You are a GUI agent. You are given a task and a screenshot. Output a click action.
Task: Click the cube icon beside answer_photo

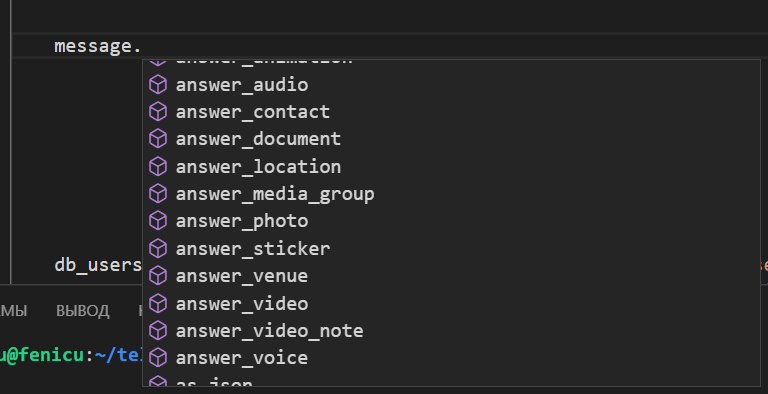158,222
